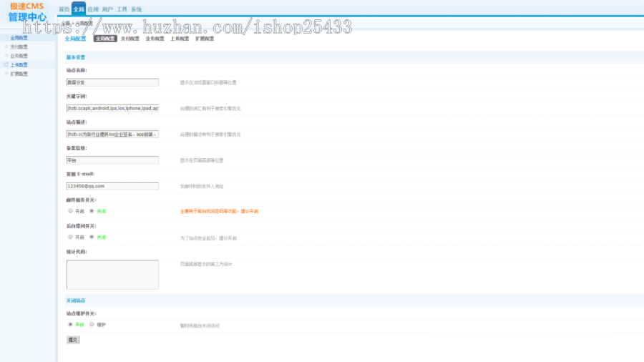Viewport: 644px width, 362px height.
Task: Open the 首页 top menu
Action: click(x=64, y=9)
